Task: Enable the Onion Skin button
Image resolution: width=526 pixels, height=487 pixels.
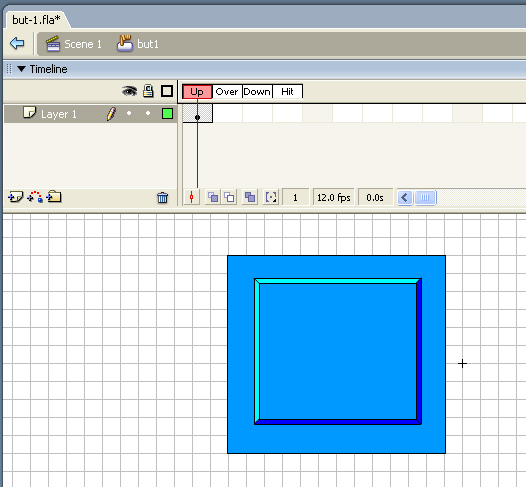Action: (213, 197)
